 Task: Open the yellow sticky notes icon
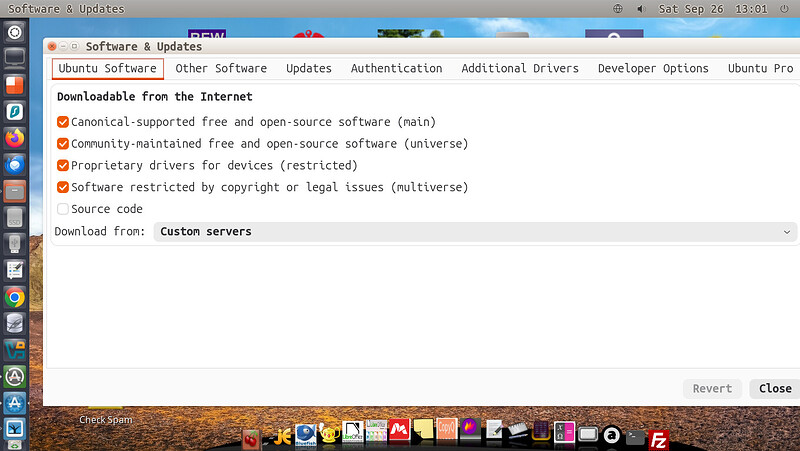pos(423,429)
